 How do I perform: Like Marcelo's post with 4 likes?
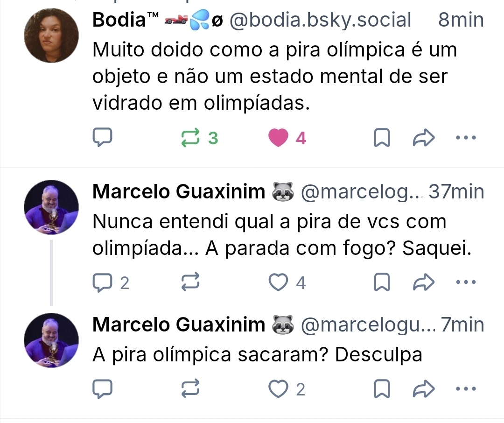[x=279, y=283]
